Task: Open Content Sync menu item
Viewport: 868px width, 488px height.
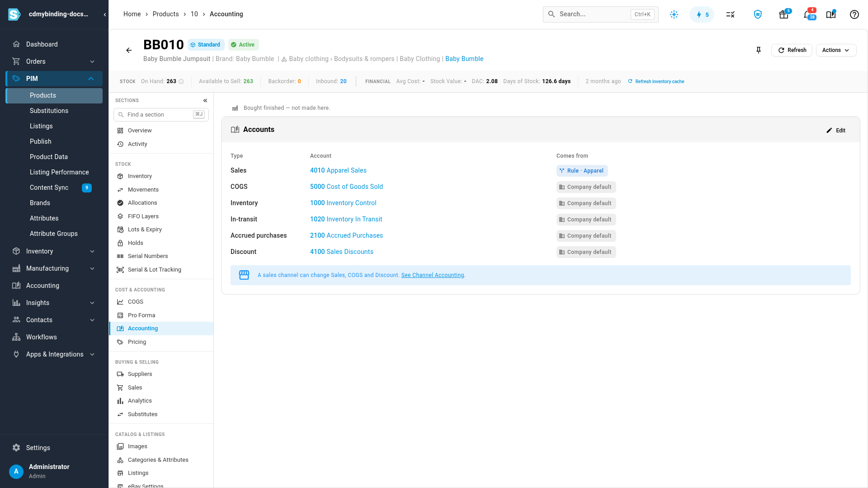Action: 54,188
